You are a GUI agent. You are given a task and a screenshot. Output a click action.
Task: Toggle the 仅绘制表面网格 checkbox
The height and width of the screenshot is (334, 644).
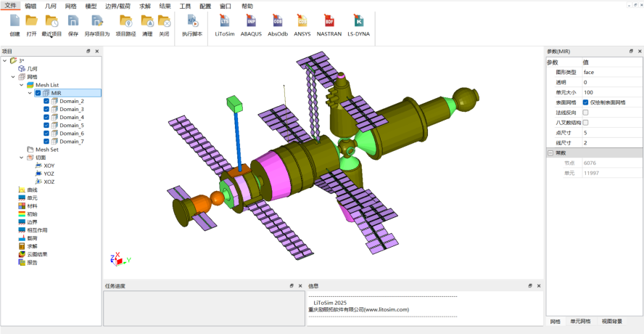pos(586,102)
